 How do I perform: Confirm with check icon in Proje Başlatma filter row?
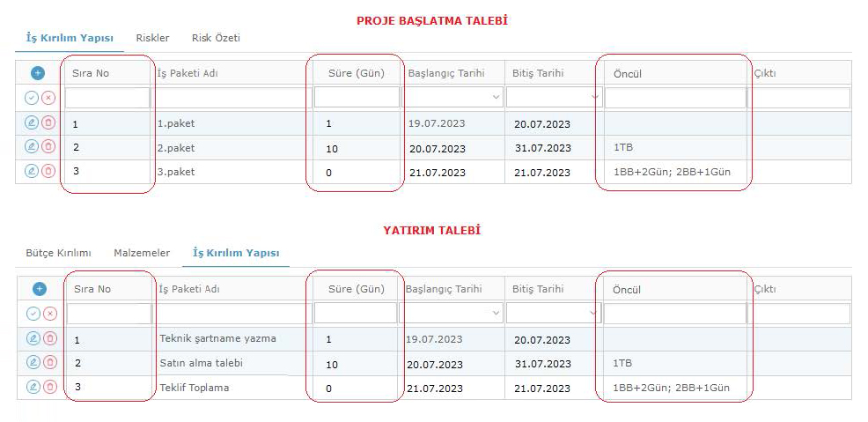point(32,97)
